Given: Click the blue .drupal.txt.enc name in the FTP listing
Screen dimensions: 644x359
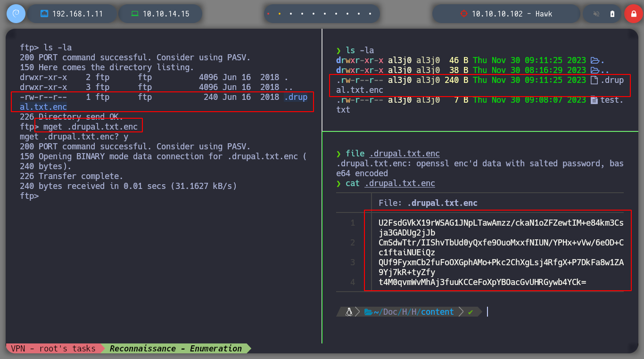Looking at the screenshot, I should pos(164,102).
